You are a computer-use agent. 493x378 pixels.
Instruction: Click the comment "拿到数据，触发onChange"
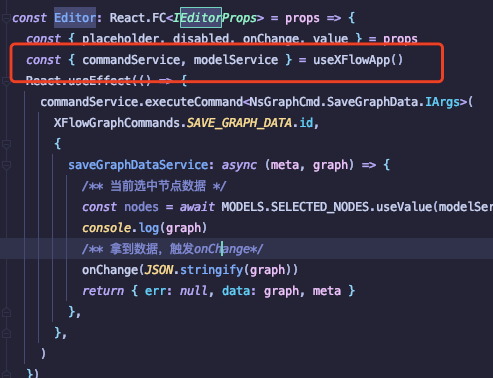pos(180,249)
